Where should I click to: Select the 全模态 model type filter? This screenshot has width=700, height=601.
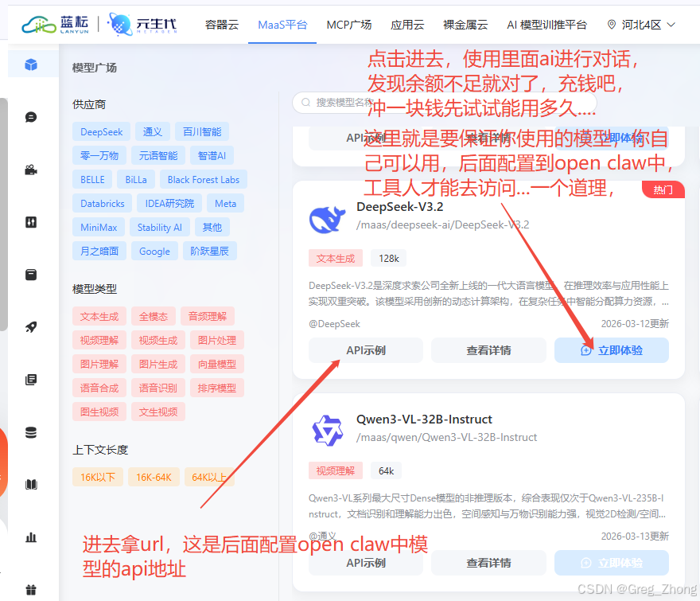(x=154, y=316)
